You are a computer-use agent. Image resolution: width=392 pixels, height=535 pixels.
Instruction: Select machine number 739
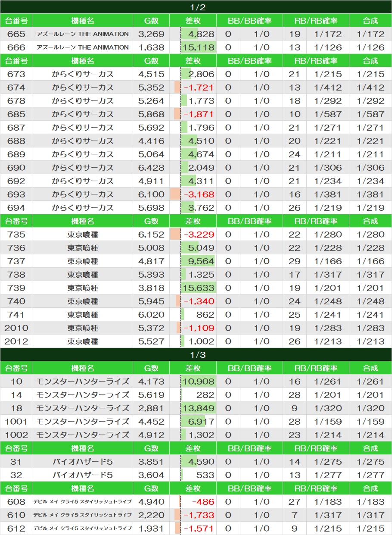(16, 288)
